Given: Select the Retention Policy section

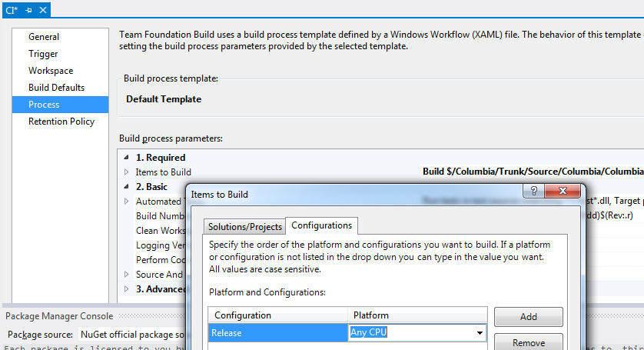Looking at the screenshot, I should [61, 122].
